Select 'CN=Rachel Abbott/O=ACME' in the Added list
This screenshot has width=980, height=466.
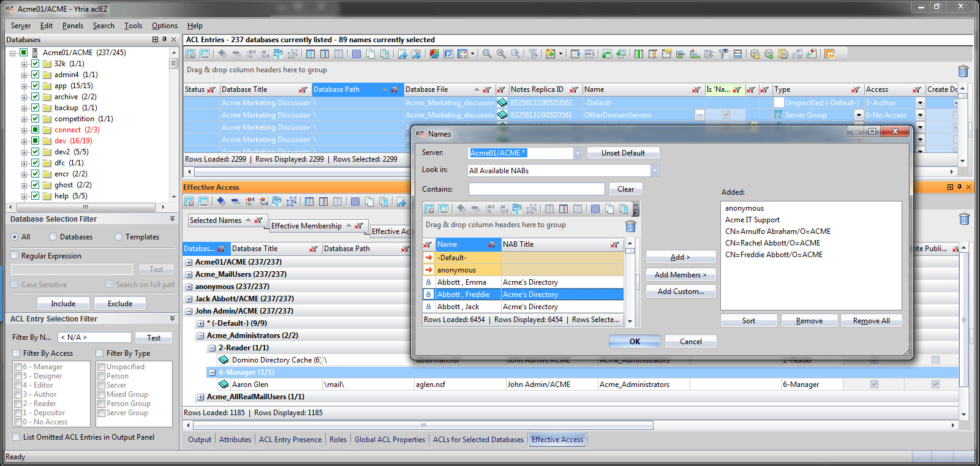click(x=772, y=243)
